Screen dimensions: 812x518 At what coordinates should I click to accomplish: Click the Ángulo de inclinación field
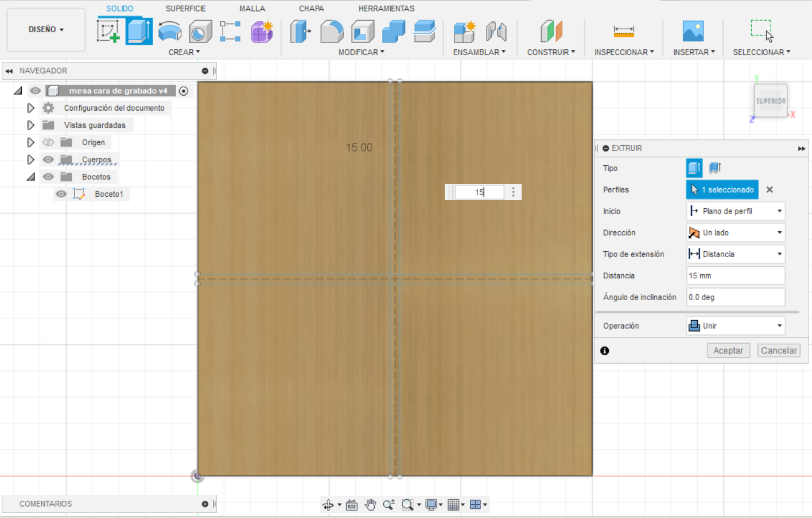[x=736, y=297]
